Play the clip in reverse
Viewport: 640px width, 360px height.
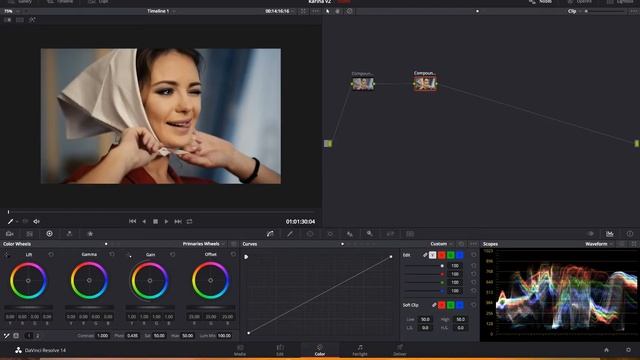pyautogui.click(x=144, y=221)
